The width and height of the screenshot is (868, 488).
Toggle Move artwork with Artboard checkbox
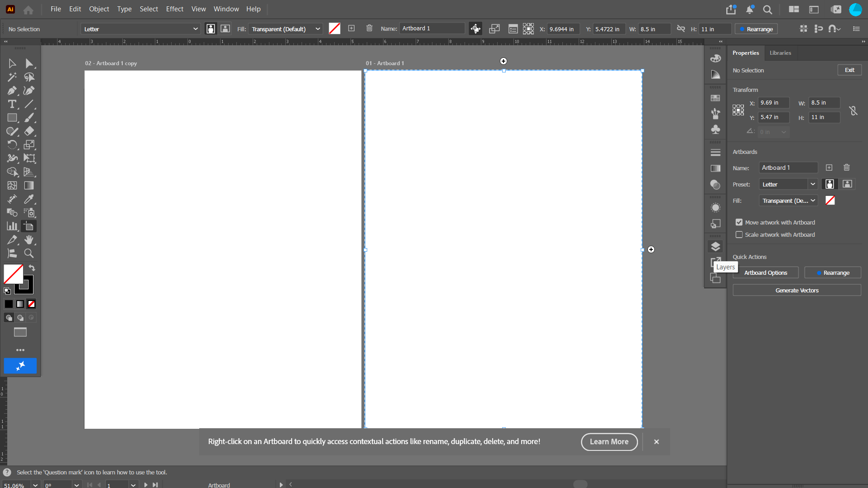click(739, 222)
